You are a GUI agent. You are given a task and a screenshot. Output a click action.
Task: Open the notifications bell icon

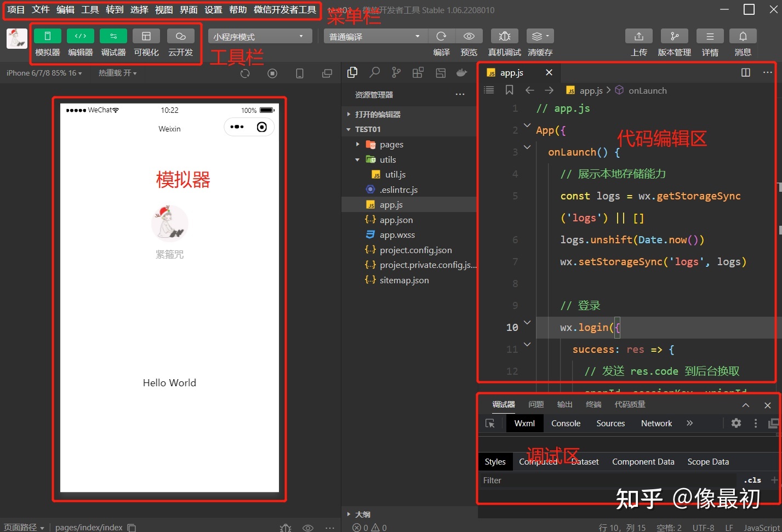pos(743,36)
